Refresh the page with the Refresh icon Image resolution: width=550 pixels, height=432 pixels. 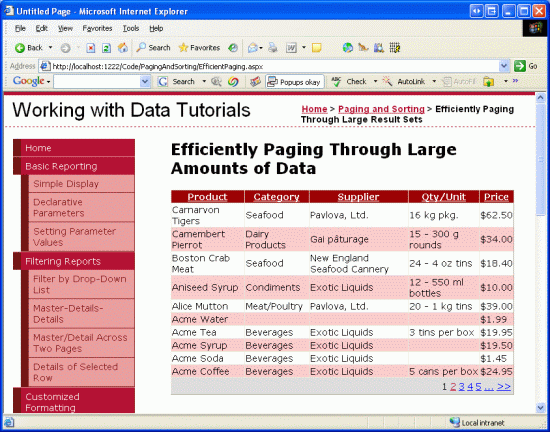point(106,48)
